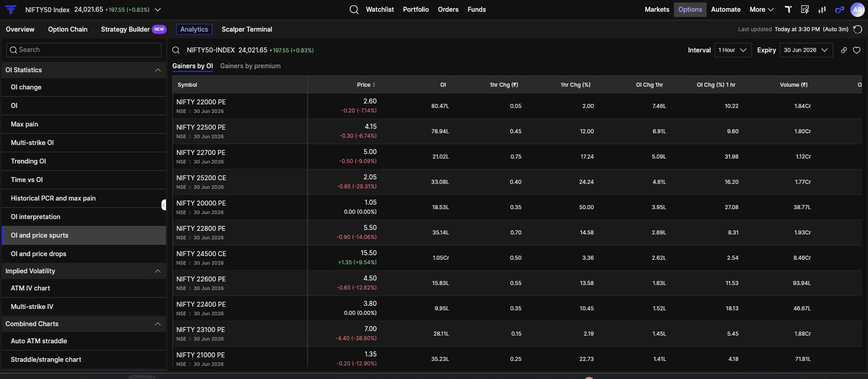
Task: Refresh data with the reload icon
Action: [857, 29]
